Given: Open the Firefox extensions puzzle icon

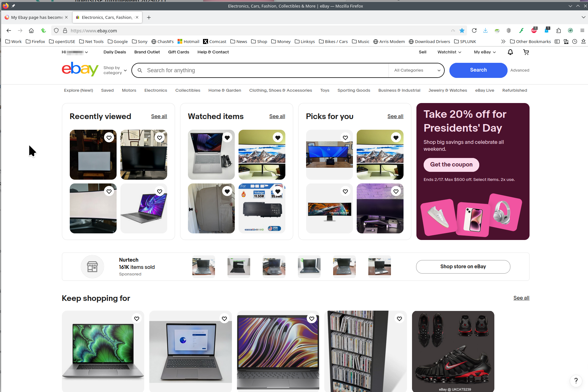Looking at the screenshot, I should 558,30.
